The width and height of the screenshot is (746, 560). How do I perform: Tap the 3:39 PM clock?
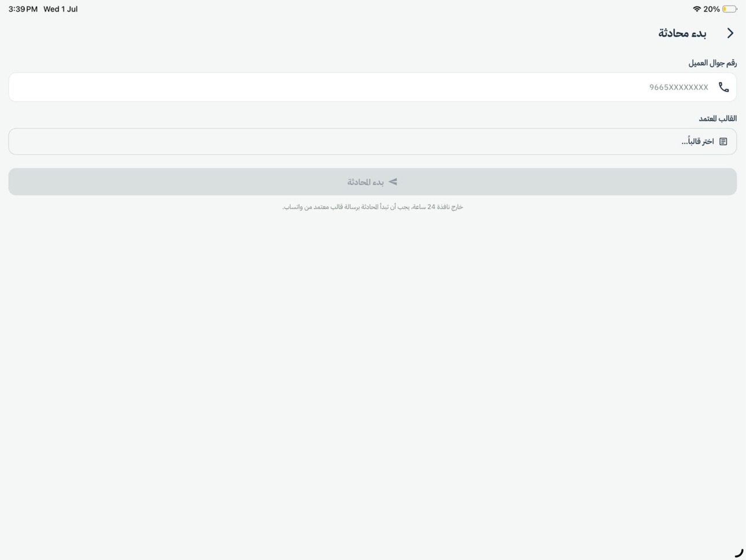tap(23, 9)
